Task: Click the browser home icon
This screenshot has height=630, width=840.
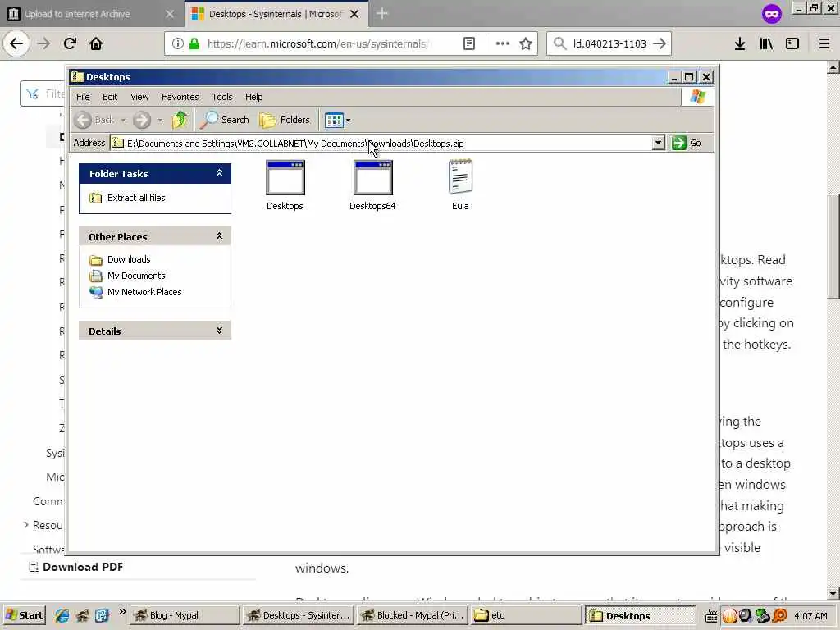Action: [x=96, y=43]
